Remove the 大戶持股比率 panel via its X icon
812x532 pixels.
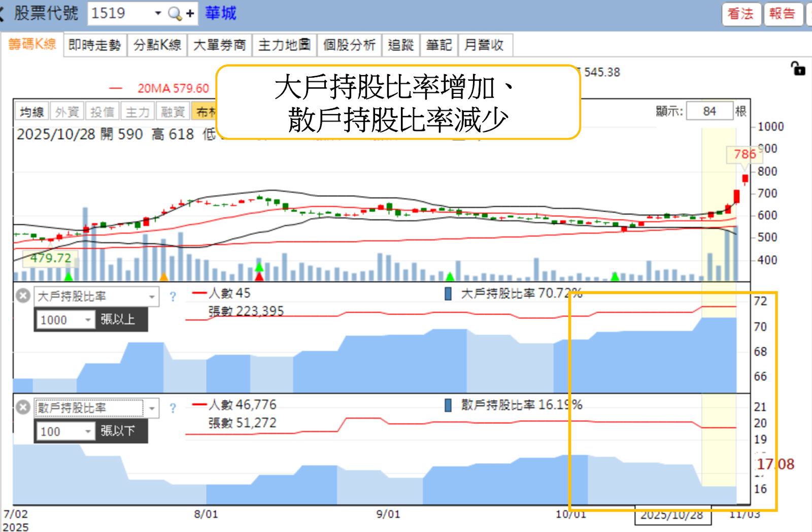point(23,296)
